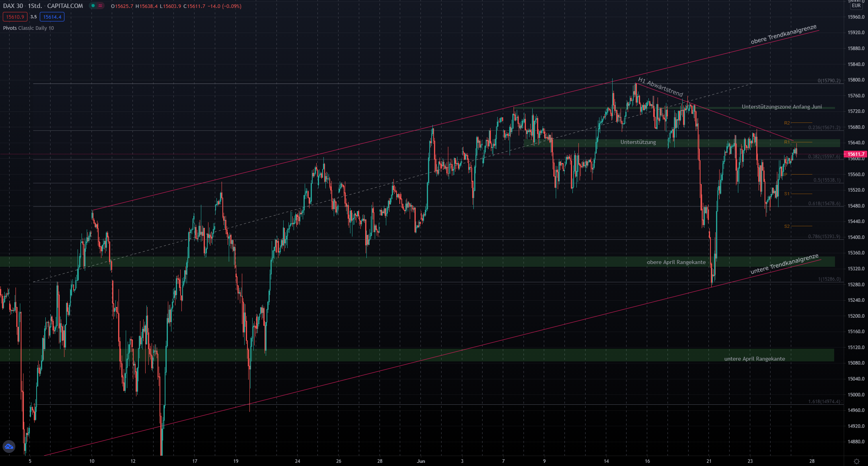Select the 'Unterstützungszone Anfang Juni' label

(781, 107)
